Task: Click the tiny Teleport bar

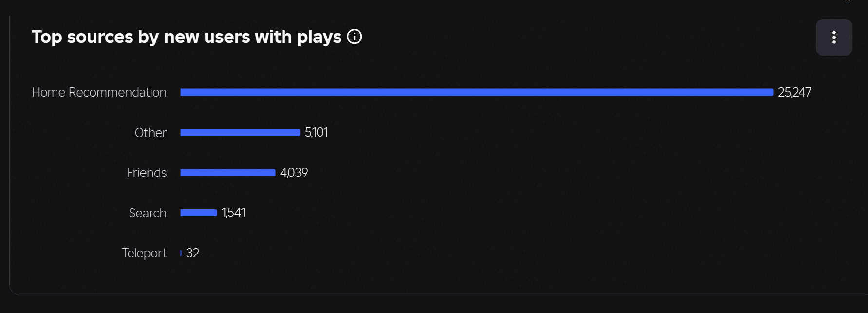Action: pos(181,253)
